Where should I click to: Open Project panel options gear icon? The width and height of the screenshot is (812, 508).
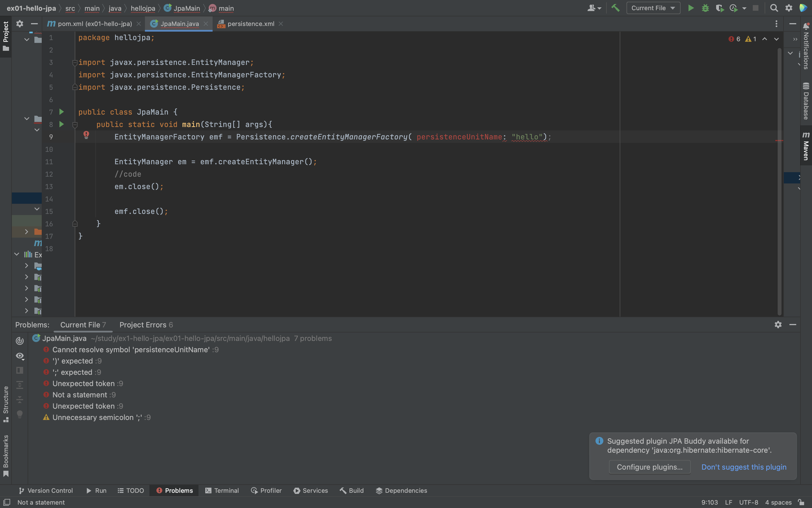tap(19, 23)
